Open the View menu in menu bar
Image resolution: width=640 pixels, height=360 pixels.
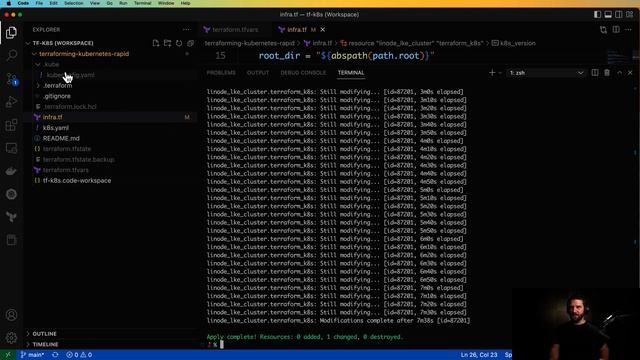95,3
